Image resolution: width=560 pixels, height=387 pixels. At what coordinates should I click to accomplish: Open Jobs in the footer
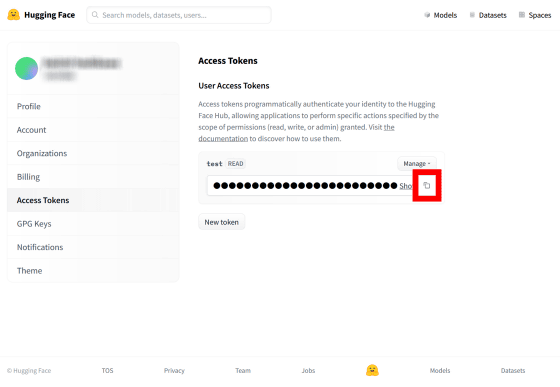[308, 371]
